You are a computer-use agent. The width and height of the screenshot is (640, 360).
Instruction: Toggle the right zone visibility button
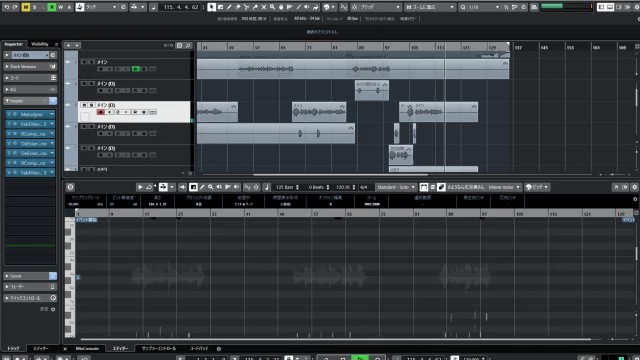pyautogui.click(x=619, y=7)
